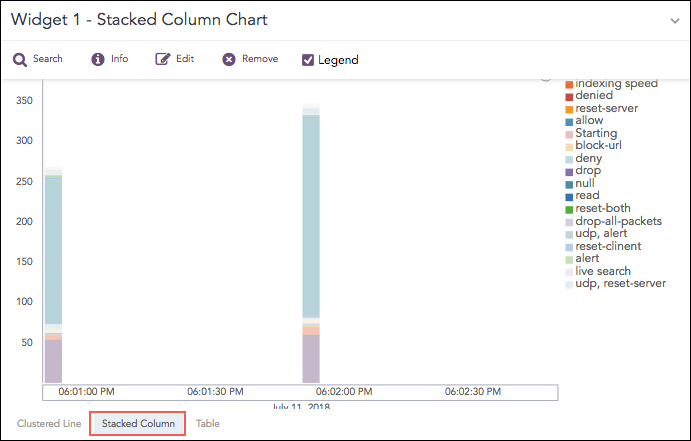Select the Stacked Column tab
The width and height of the screenshot is (691, 441).
click(x=138, y=424)
